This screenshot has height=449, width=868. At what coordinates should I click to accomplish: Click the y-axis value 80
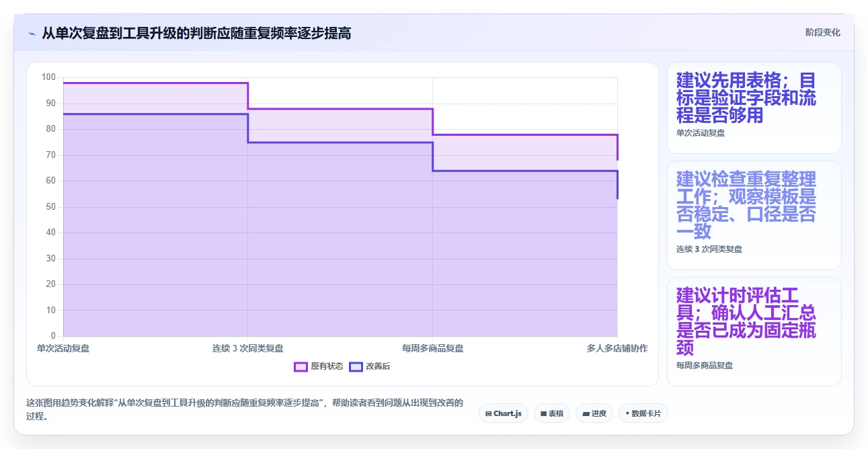tap(50, 129)
